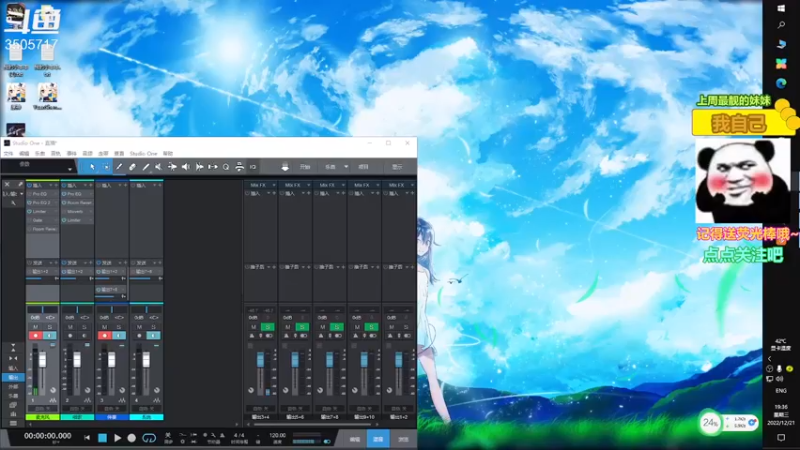Click the 显示 button in toolbar
This screenshot has height=450, width=800.
click(x=397, y=167)
